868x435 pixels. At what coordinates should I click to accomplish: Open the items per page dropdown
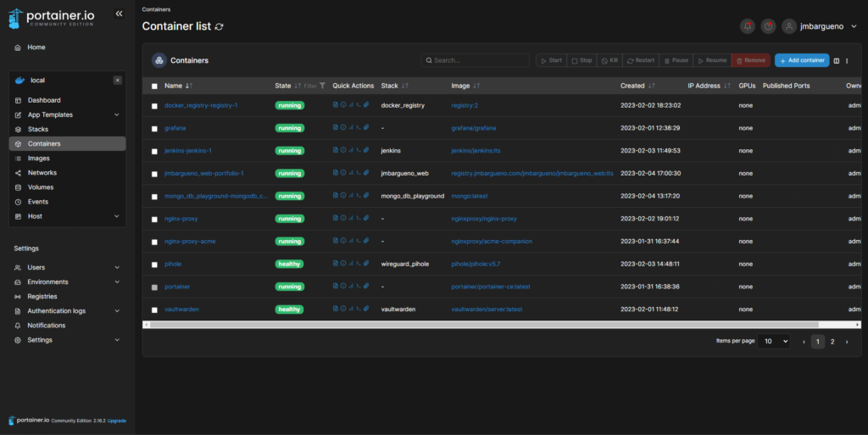(x=773, y=341)
